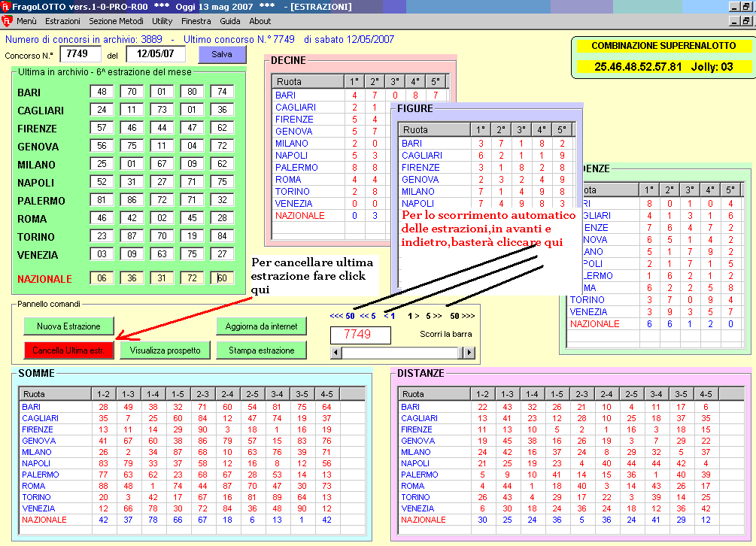Open the Sezione Metodi menu
The height and width of the screenshot is (546, 756).
coord(117,21)
